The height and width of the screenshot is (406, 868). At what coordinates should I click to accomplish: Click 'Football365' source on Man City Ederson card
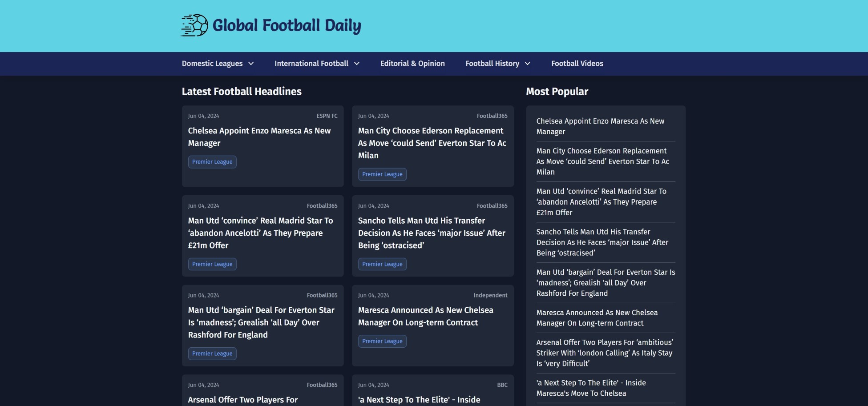click(x=492, y=116)
